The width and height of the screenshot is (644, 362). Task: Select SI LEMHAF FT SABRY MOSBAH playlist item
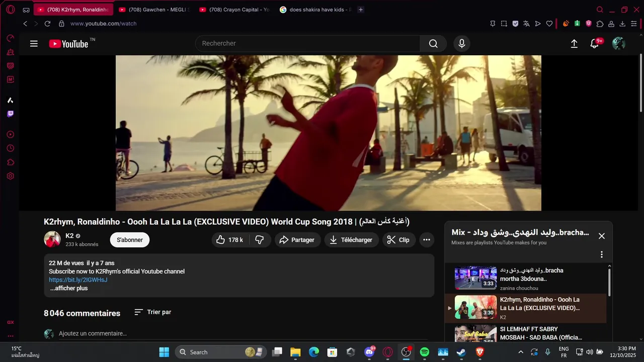525,334
